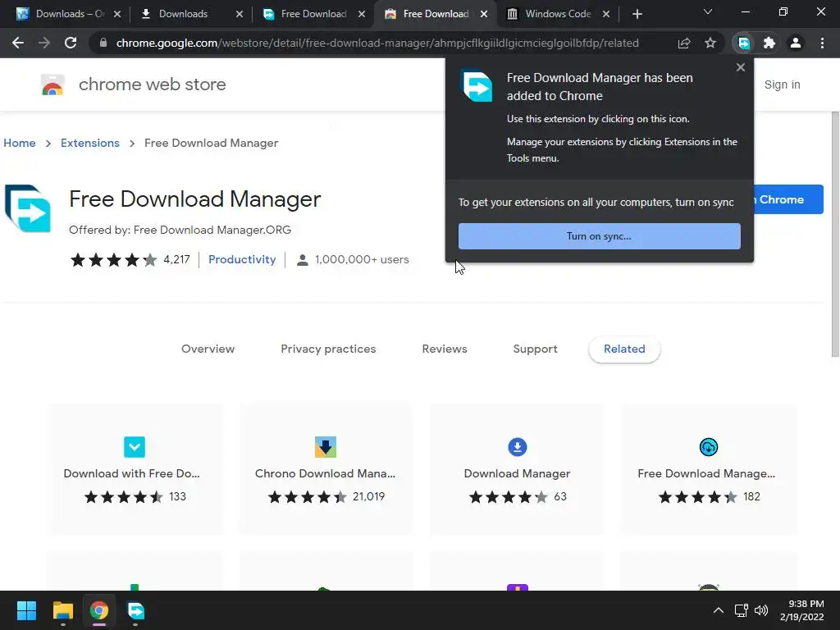This screenshot has height=630, width=840.
Task: Open File Explorer from the taskbar
Action: tap(62, 610)
